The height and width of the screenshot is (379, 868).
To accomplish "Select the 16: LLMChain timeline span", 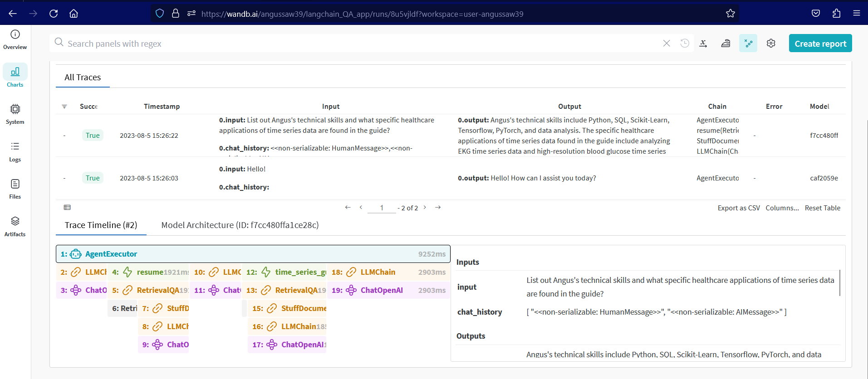I will tap(287, 326).
